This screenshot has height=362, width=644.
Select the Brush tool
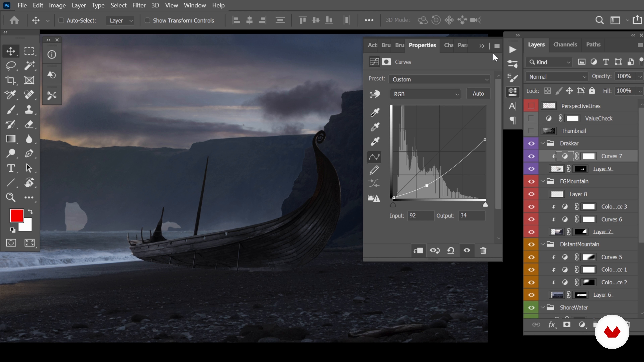(11, 109)
